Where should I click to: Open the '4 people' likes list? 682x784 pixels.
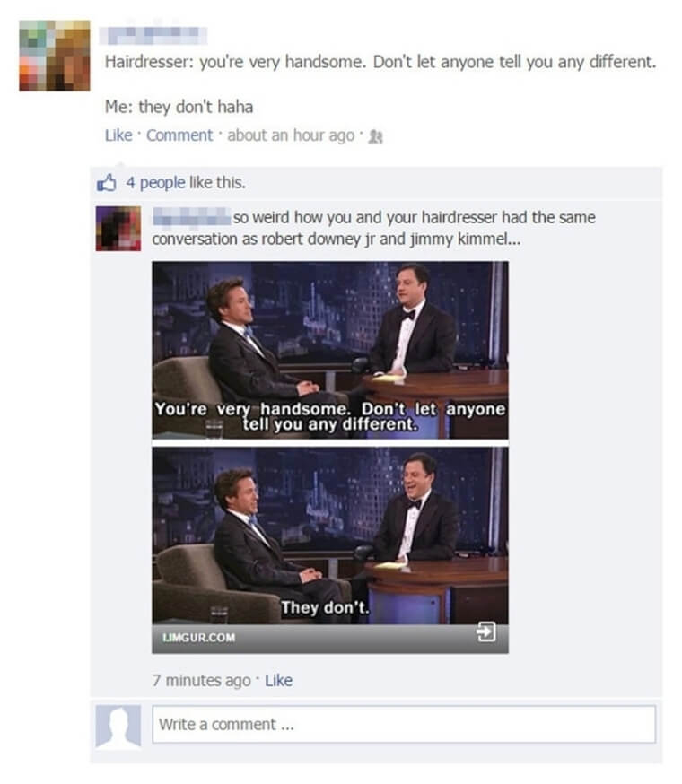pos(155,182)
